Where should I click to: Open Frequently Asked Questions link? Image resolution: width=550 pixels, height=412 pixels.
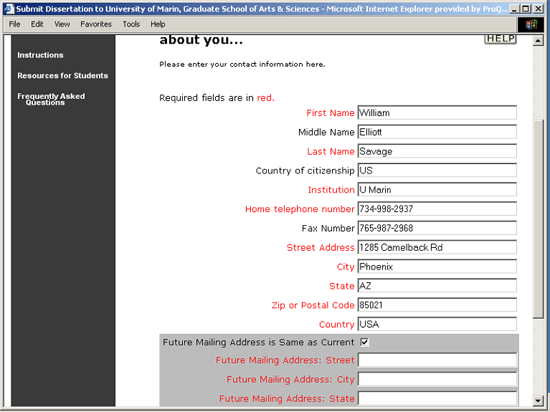(x=51, y=99)
